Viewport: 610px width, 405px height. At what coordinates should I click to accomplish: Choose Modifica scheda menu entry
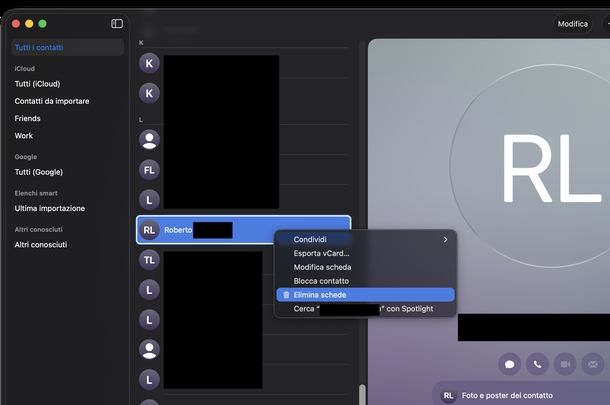[x=365, y=267]
